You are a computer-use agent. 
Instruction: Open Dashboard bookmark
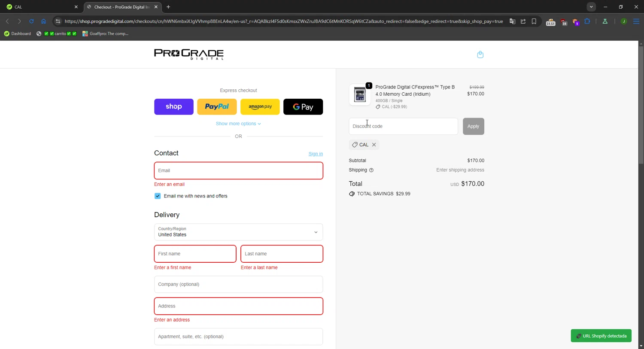click(x=18, y=33)
